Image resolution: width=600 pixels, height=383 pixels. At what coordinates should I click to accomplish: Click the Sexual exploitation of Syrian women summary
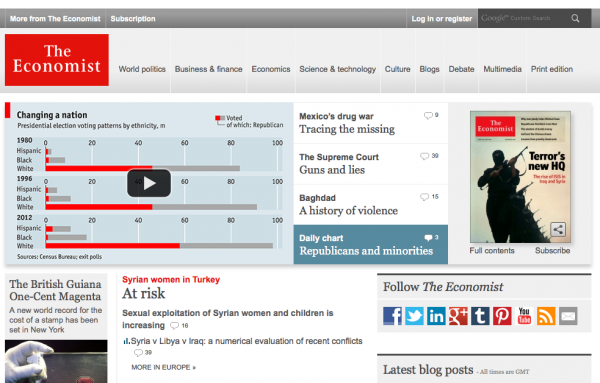coord(228,319)
